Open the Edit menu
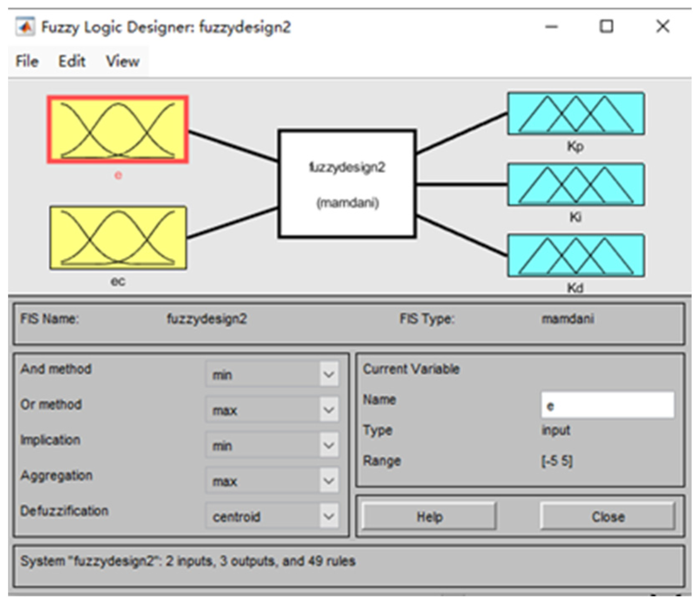700x604 pixels. tap(72, 61)
